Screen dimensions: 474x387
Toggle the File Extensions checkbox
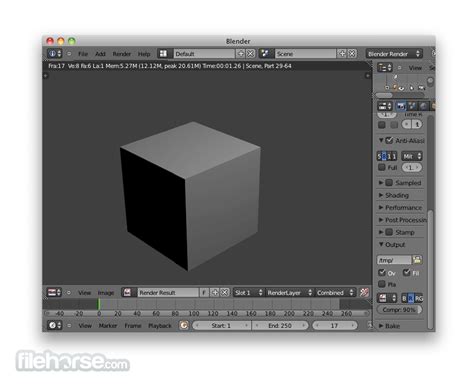(406, 273)
